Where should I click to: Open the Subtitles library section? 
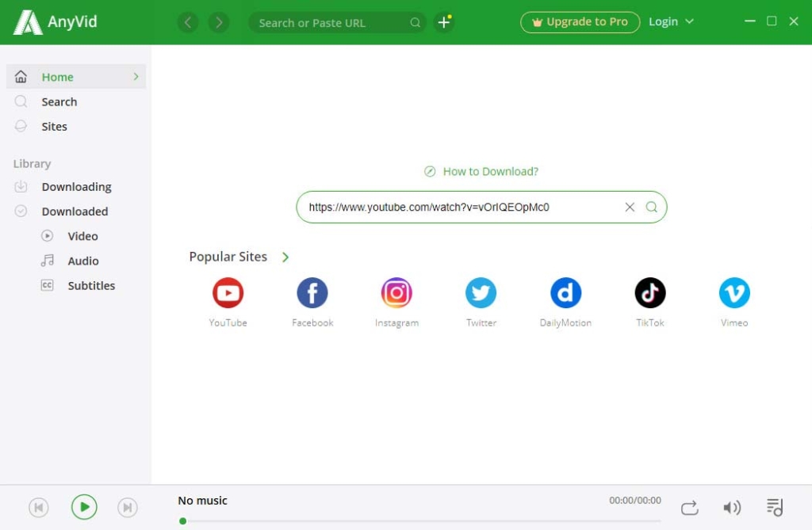(90, 285)
